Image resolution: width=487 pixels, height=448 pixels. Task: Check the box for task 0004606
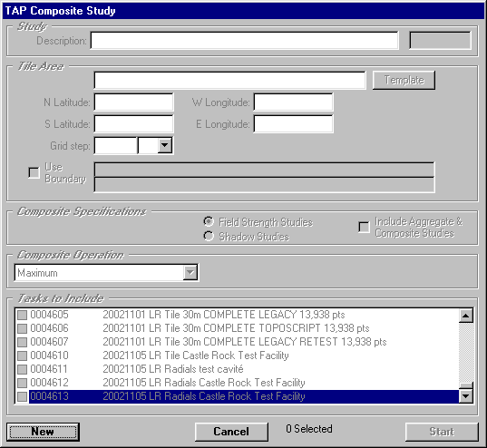(x=22, y=328)
